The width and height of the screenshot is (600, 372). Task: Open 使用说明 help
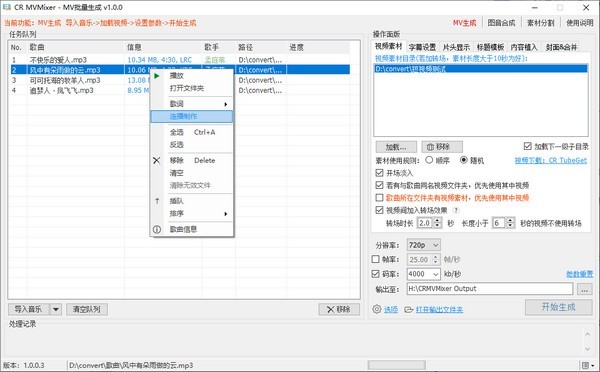click(580, 23)
